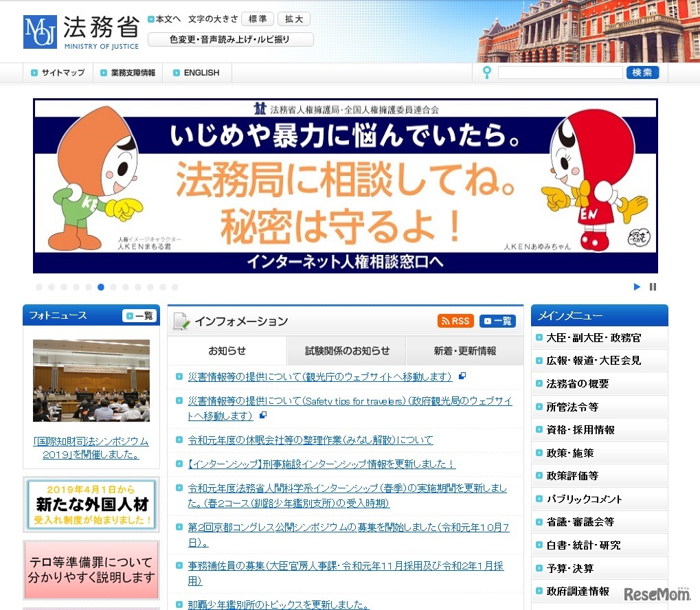Click the 標準 text size button
Image resolution: width=700 pixels, height=610 pixels.
(x=258, y=19)
